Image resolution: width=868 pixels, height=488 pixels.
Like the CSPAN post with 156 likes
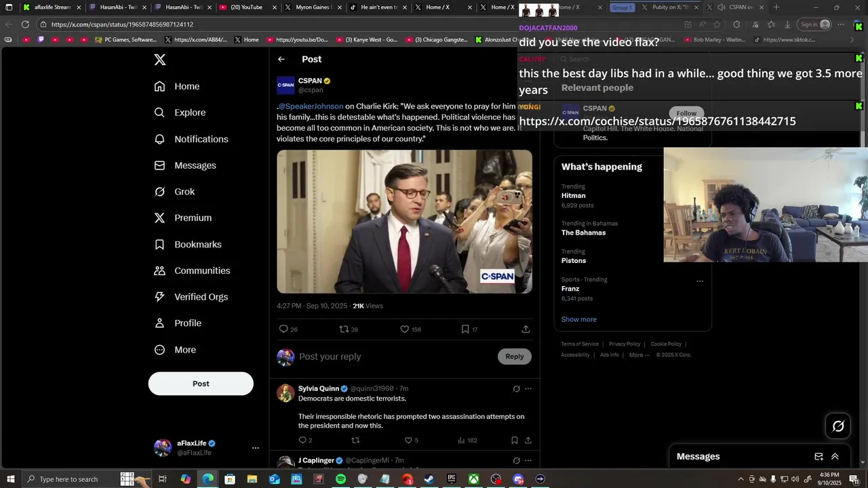click(x=410, y=329)
